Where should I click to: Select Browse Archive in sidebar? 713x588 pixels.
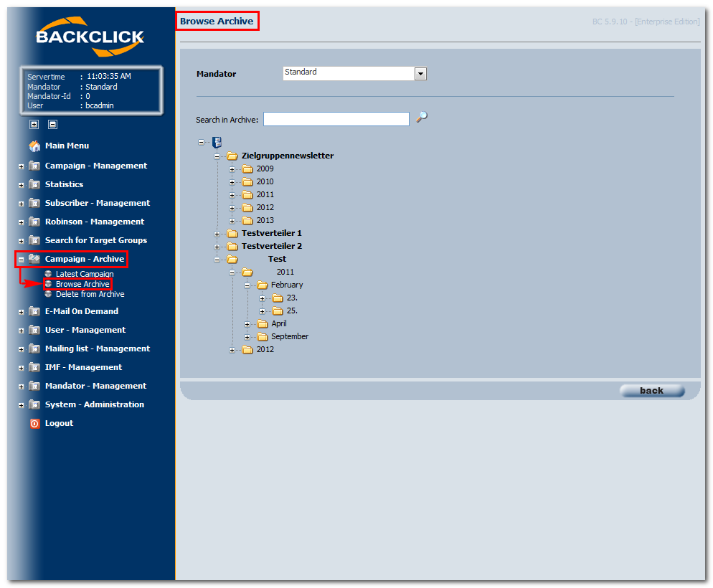(82, 284)
